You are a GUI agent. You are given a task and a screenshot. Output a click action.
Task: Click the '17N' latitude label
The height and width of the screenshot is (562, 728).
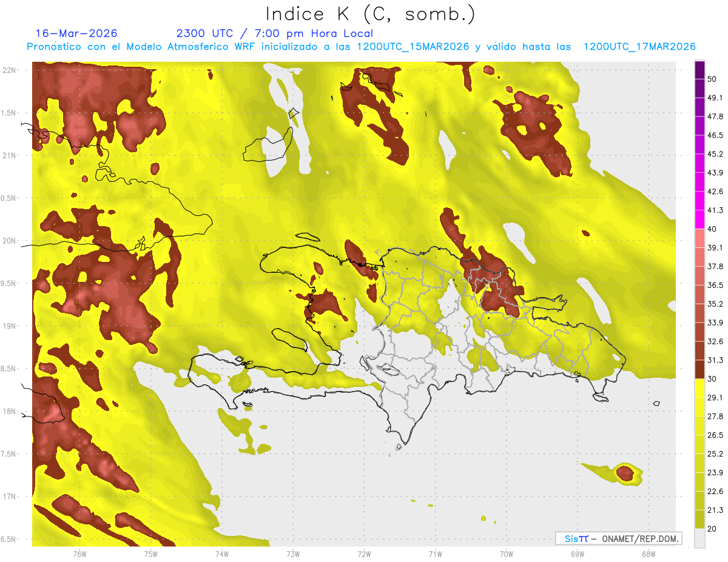tap(9, 497)
